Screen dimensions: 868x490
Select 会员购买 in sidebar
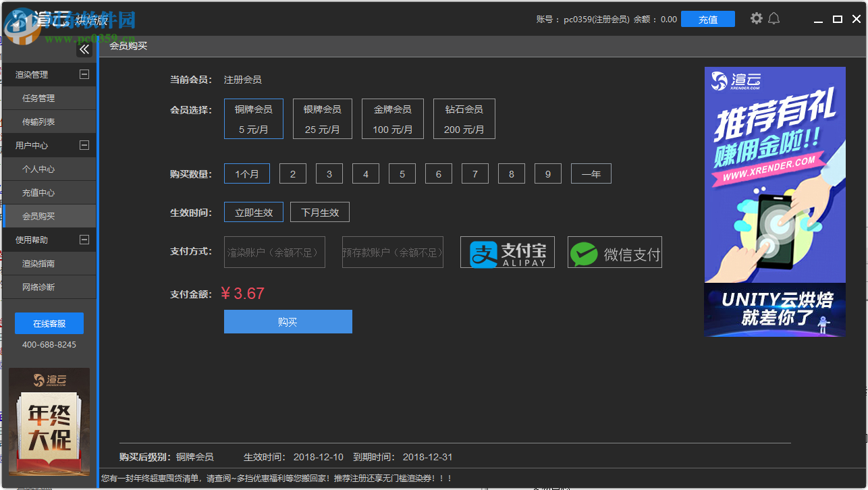[49, 216]
